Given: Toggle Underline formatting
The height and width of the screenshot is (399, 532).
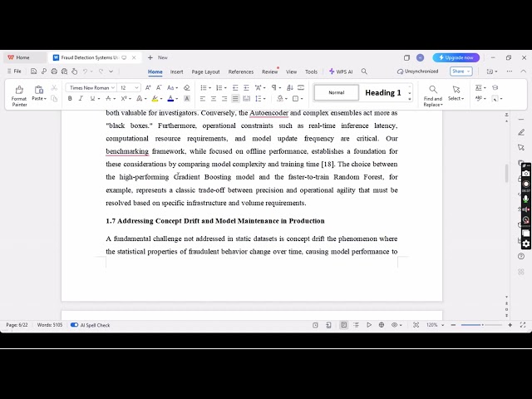Looking at the screenshot, I should click(92, 99).
